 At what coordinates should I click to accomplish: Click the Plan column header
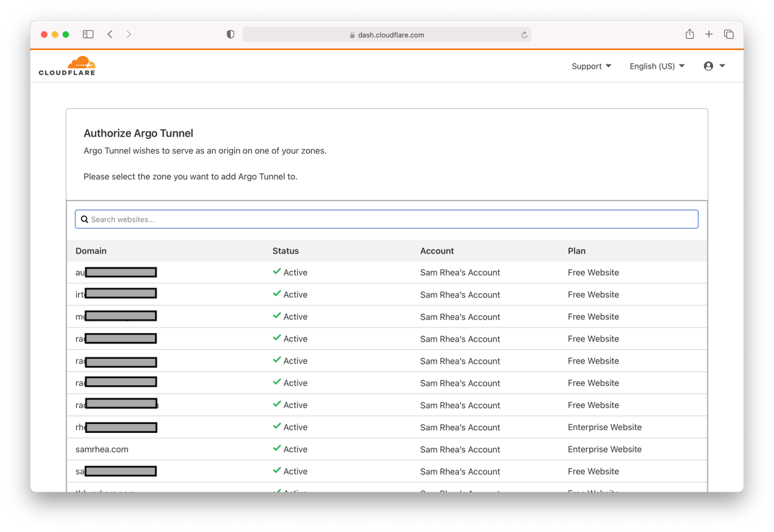(577, 251)
